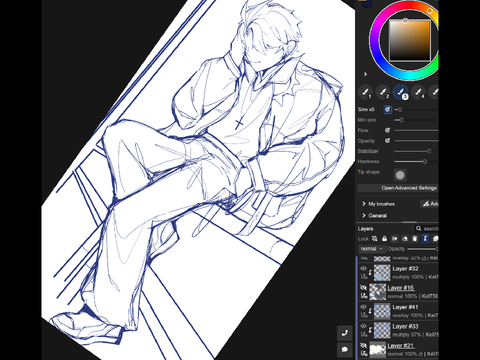Open the Tip shape picker

(400, 175)
